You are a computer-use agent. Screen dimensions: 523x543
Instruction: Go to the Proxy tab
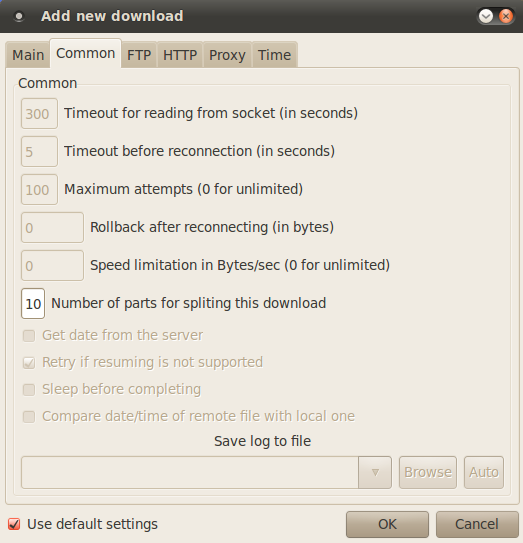pyautogui.click(x=227, y=55)
